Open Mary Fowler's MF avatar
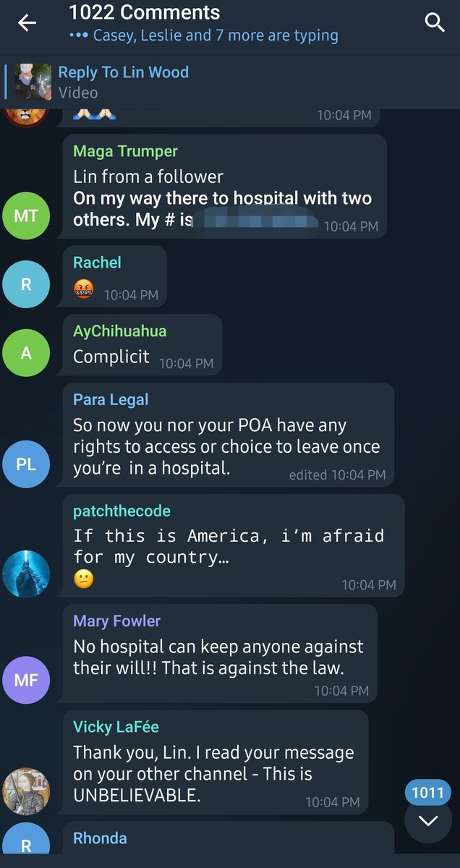Screen dimensions: 460x868 click(26, 680)
